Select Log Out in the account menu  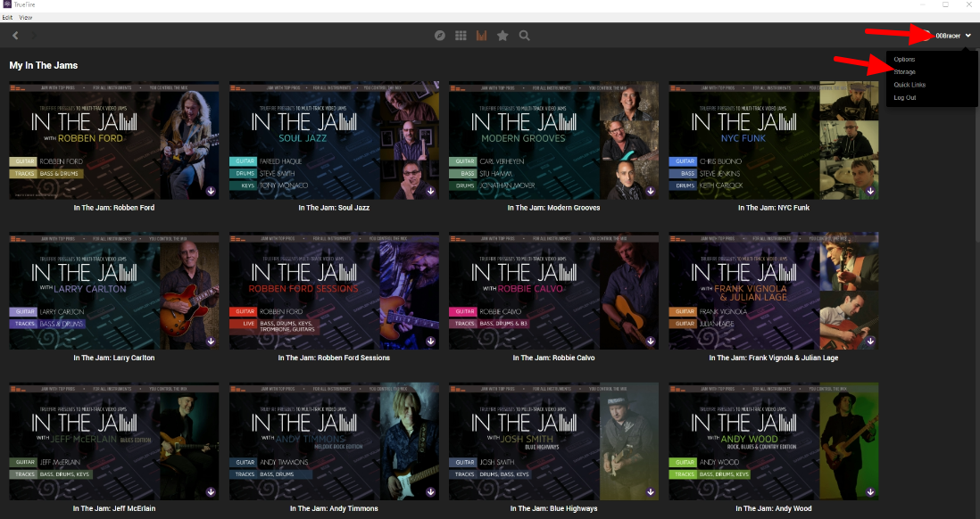pos(904,97)
